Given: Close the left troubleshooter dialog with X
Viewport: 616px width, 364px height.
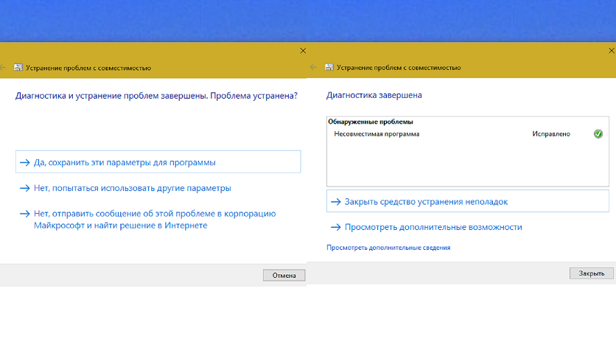Looking at the screenshot, I should tap(303, 51).
